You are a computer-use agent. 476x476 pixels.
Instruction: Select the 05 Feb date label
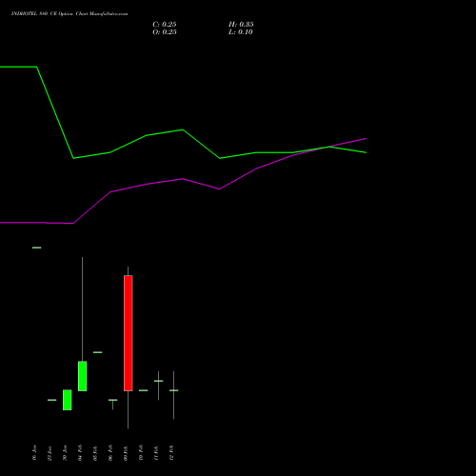pyautogui.click(x=95, y=453)
